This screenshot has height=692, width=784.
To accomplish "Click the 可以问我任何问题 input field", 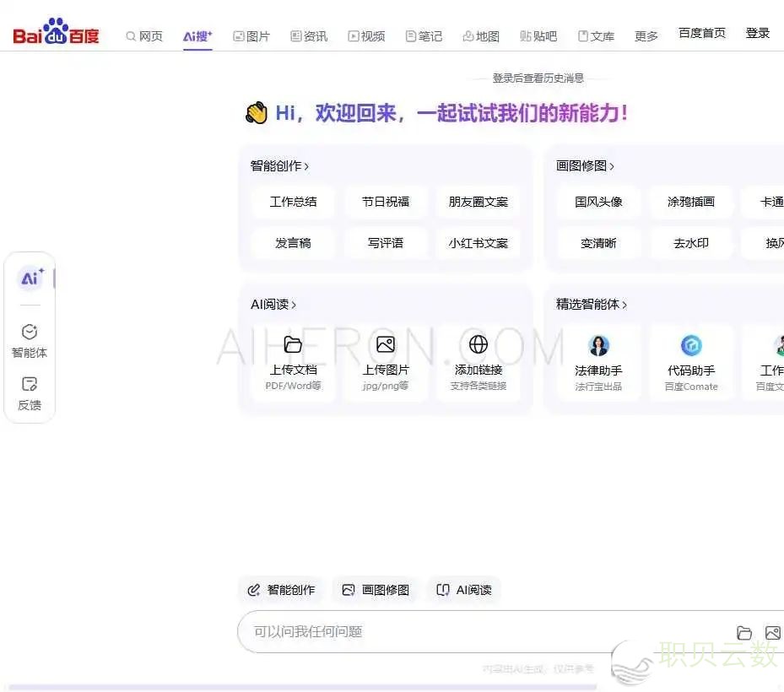I will pos(481,632).
